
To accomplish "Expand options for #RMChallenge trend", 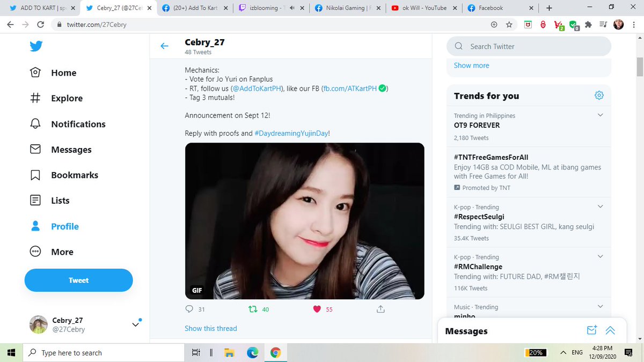I will 600,256.
